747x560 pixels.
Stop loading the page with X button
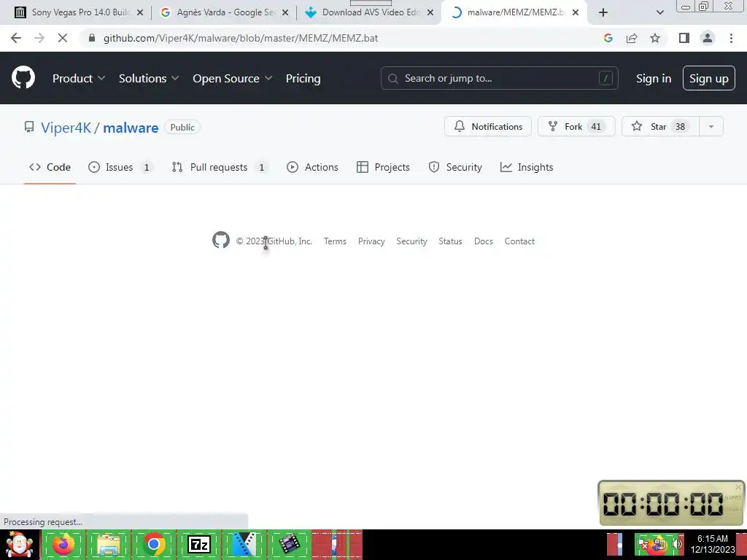pos(63,38)
